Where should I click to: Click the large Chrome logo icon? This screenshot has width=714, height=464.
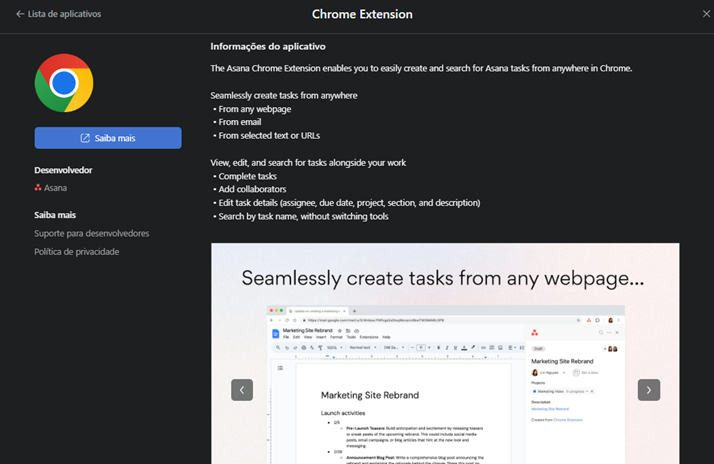point(64,82)
